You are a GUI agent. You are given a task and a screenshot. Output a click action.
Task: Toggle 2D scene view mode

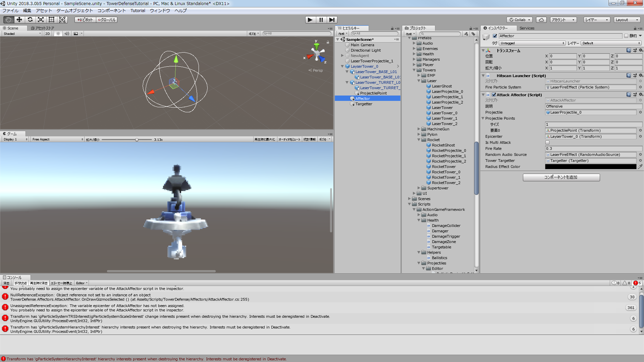(48, 34)
